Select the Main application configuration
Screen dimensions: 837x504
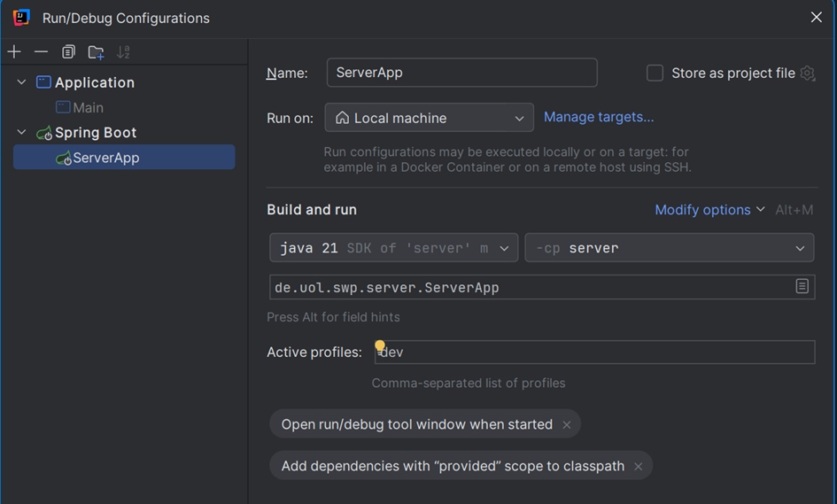pos(88,107)
